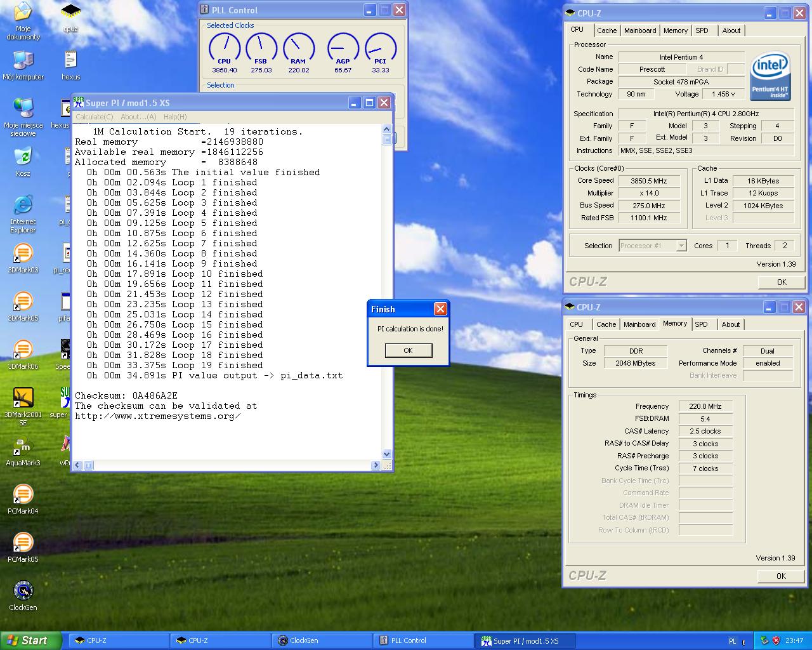812x650 pixels.
Task: Click Super PI horizontal scrollbar left arrow
Action: tap(78, 465)
